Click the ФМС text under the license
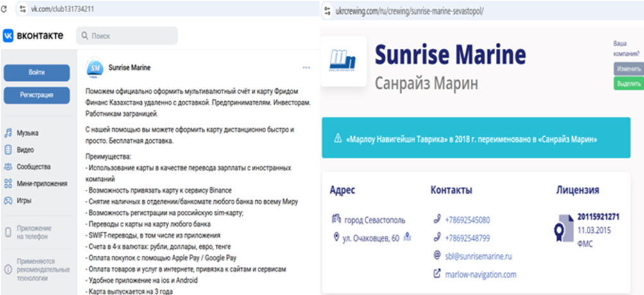644x295 pixels. pyautogui.click(x=585, y=244)
